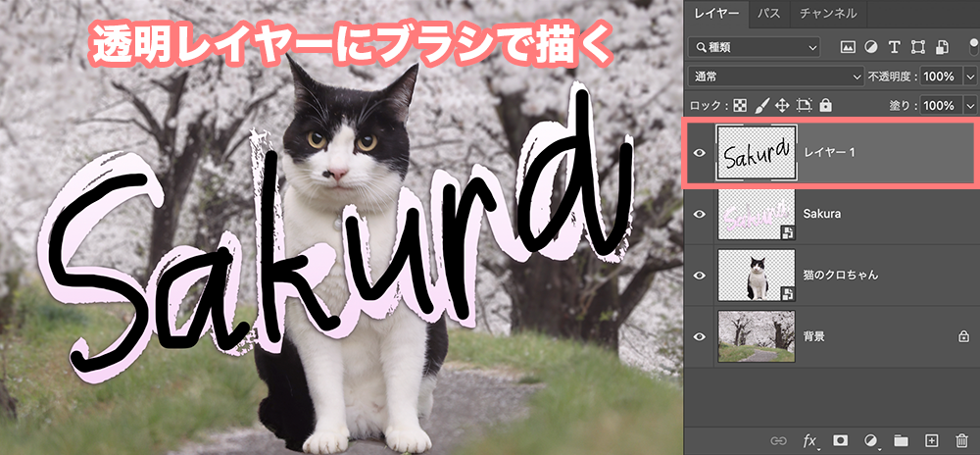This screenshot has height=455, width=980.
Task: Select the レイヤー tab
Action: point(717,13)
